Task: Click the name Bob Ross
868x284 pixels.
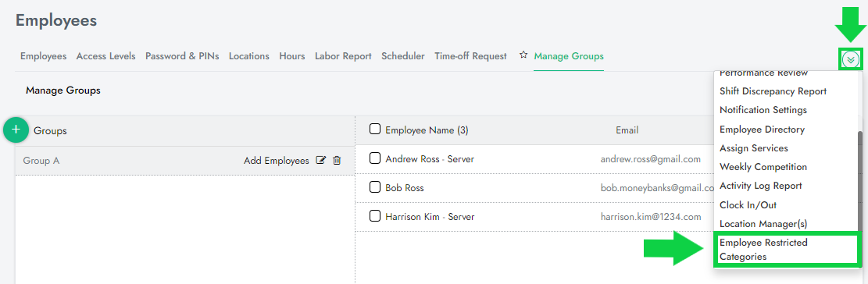Action: pos(405,188)
